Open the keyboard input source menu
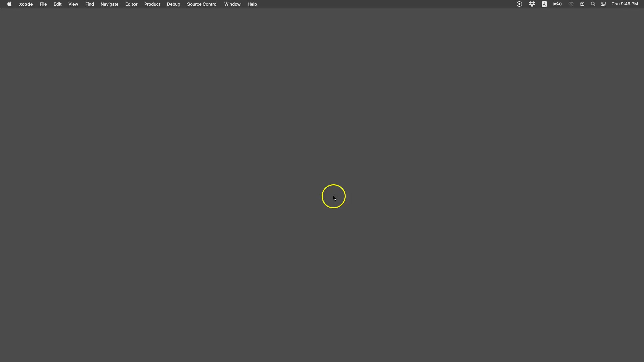Image resolution: width=644 pixels, height=362 pixels. [x=544, y=4]
